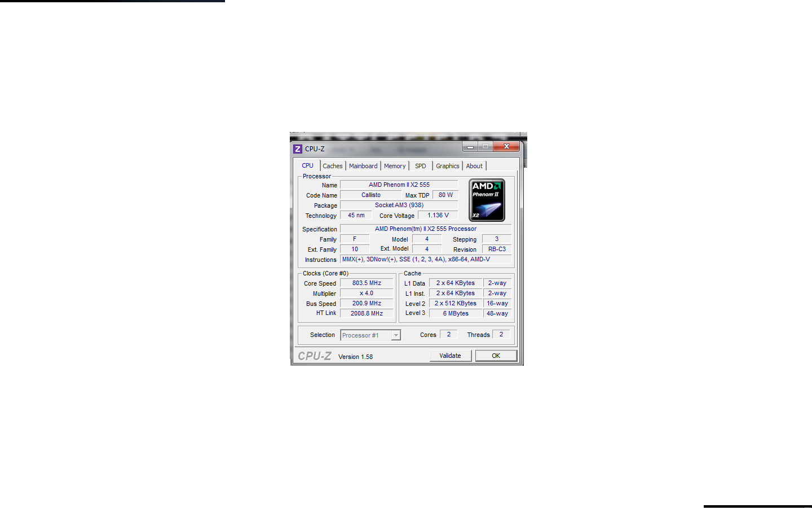The width and height of the screenshot is (812, 508).
Task: Minimize the CPU-Z window
Action: click(470, 146)
